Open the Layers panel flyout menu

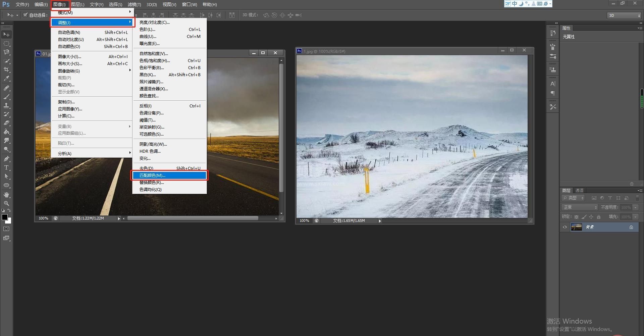(640, 190)
